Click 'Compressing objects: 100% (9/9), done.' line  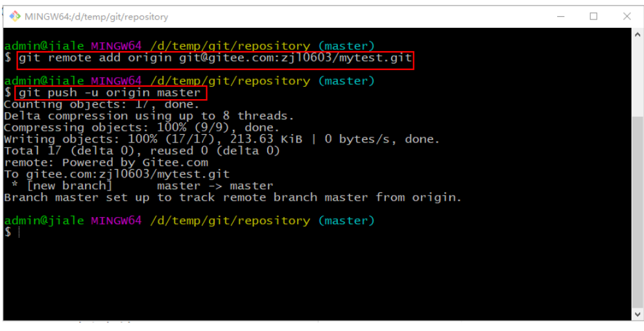142,128
